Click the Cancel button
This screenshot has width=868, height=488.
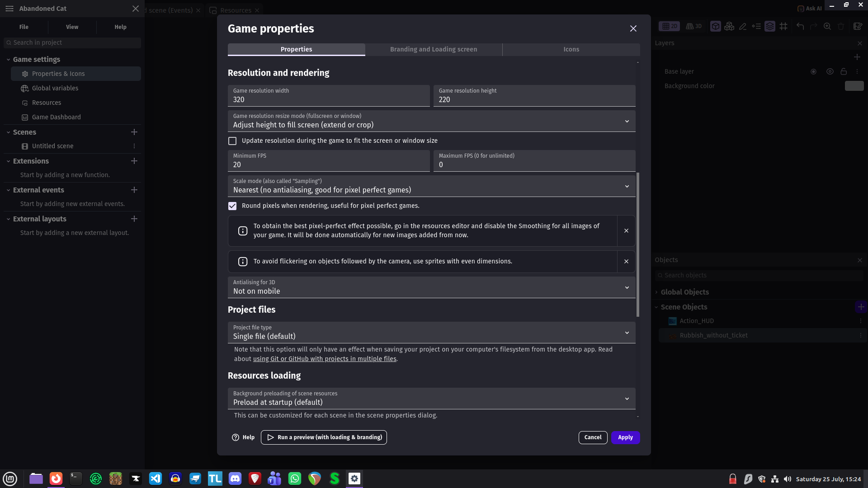tap(593, 437)
